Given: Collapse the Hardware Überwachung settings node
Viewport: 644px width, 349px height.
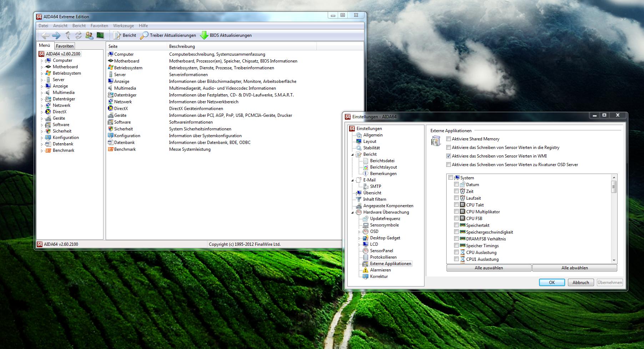Looking at the screenshot, I should tap(353, 213).
